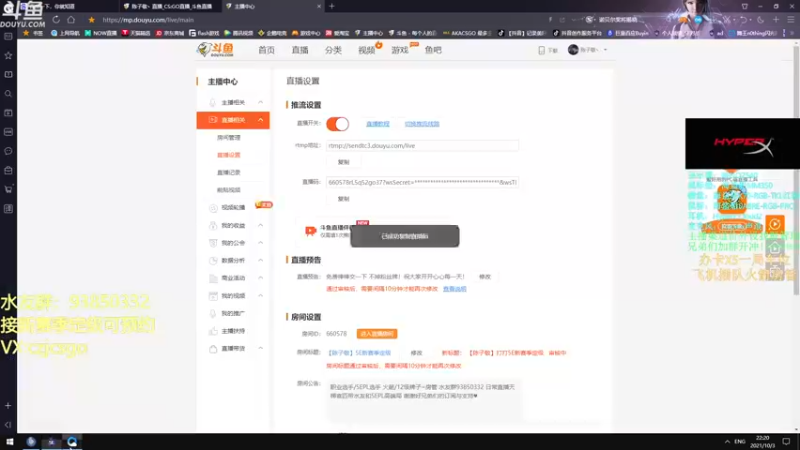Image resolution: width=800 pixels, height=450 pixels.
Task: Open search magnifier in browser left sidebar
Action: click(x=8, y=94)
